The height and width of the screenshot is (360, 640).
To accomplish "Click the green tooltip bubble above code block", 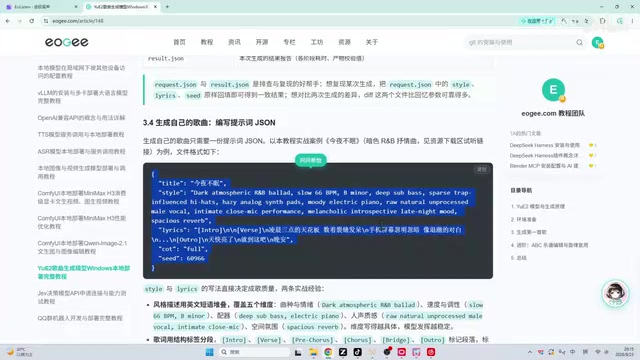I will [x=311, y=160].
